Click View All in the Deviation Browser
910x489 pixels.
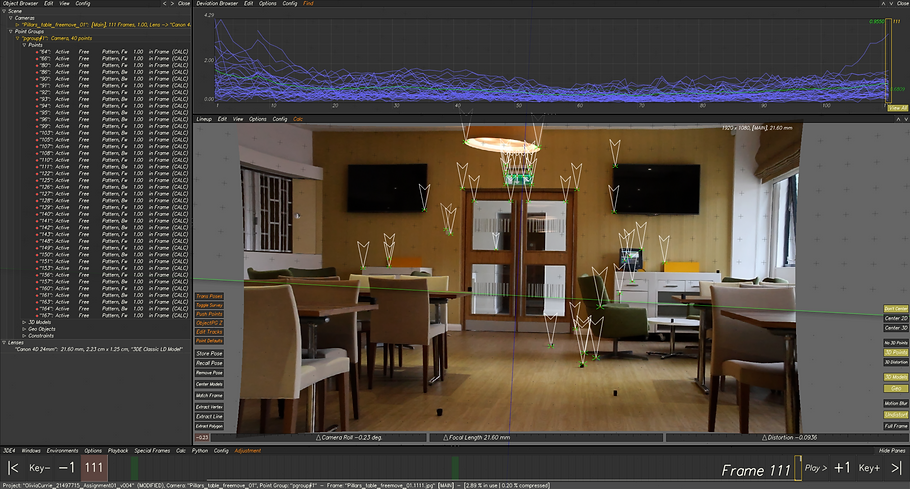tap(897, 108)
